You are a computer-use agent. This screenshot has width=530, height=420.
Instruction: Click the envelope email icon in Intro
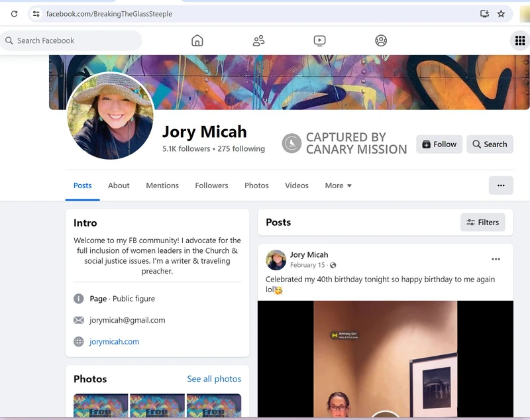(78, 320)
